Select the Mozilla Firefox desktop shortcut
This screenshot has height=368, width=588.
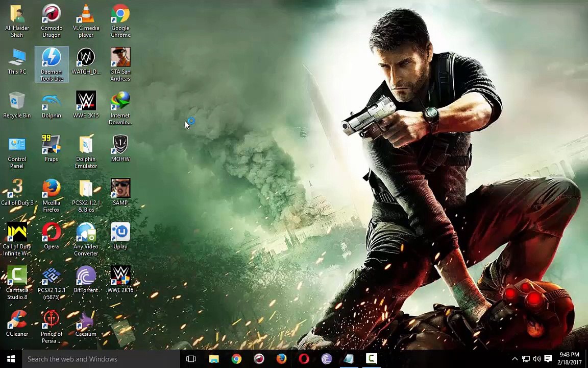coord(52,196)
